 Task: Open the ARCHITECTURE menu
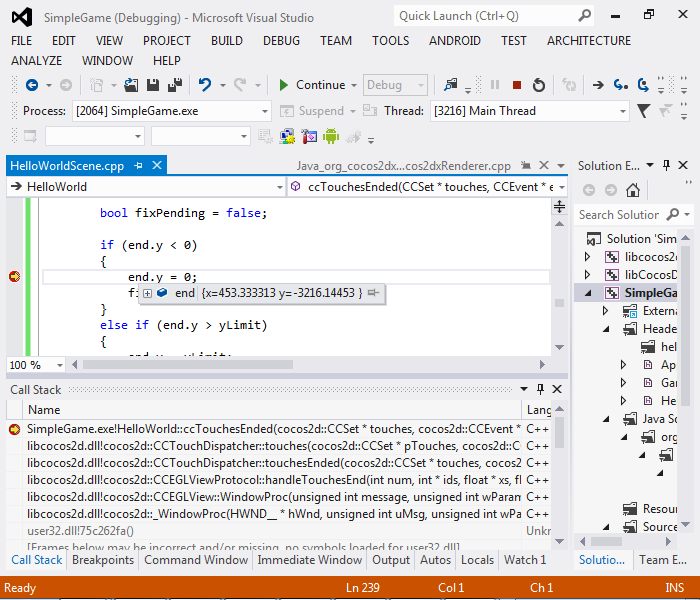click(x=589, y=41)
